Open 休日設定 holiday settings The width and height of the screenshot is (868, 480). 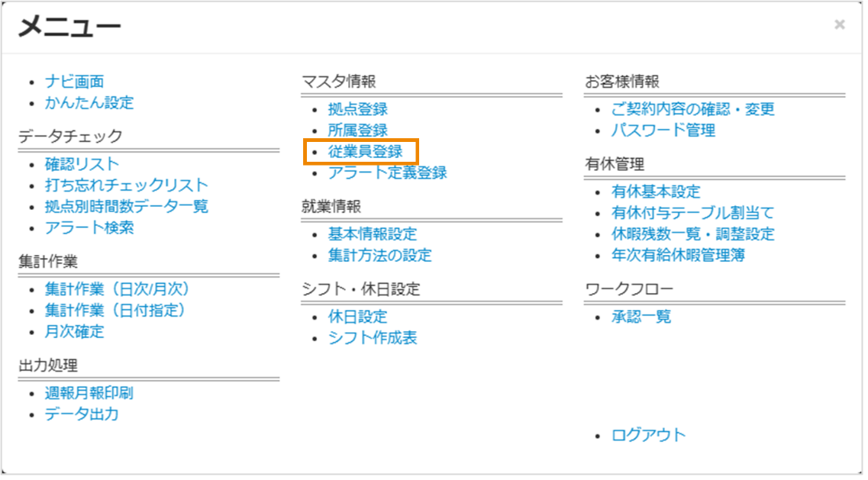357,317
